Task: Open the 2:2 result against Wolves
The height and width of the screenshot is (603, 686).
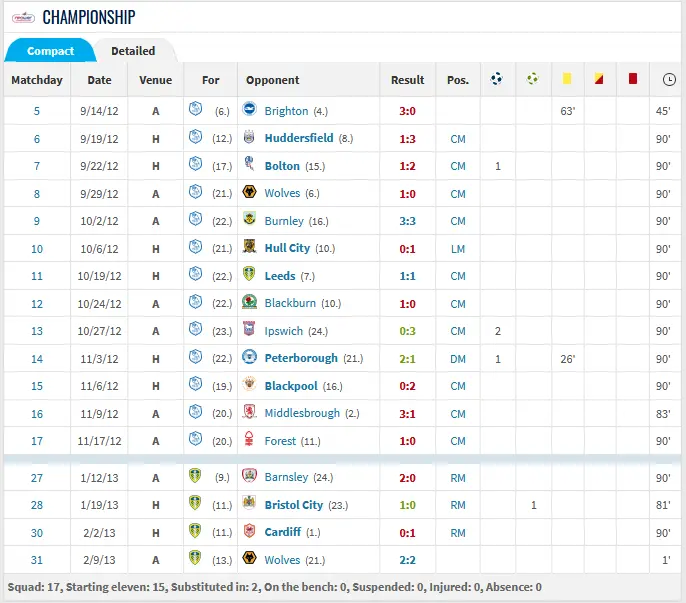Action: [x=407, y=560]
